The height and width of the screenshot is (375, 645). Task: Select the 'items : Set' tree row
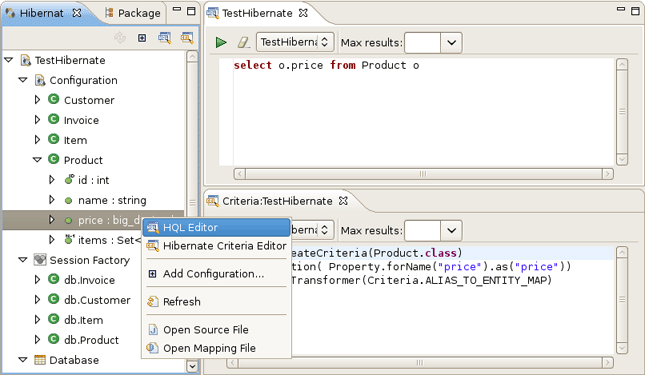[94, 240]
